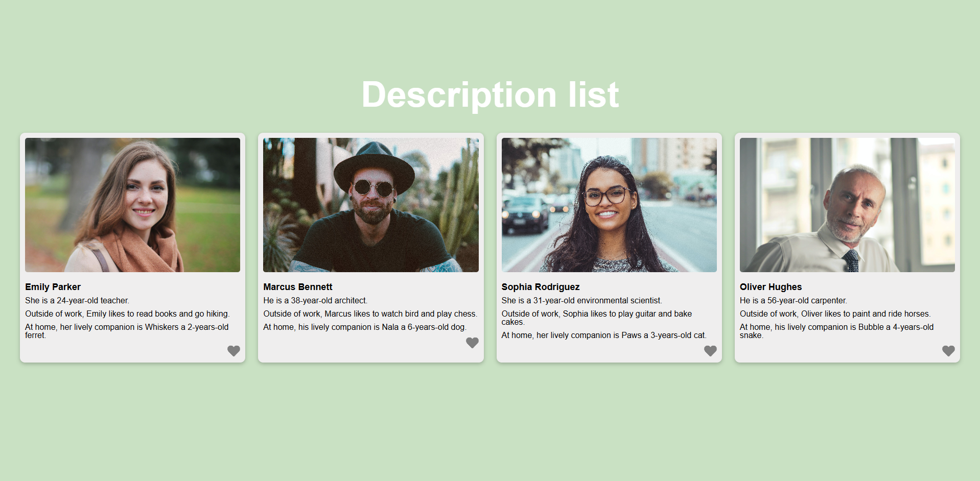Click the Emily Parker name heading
This screenshot has width=980, height=481.
pyautogui.click(x=53, y=287)
